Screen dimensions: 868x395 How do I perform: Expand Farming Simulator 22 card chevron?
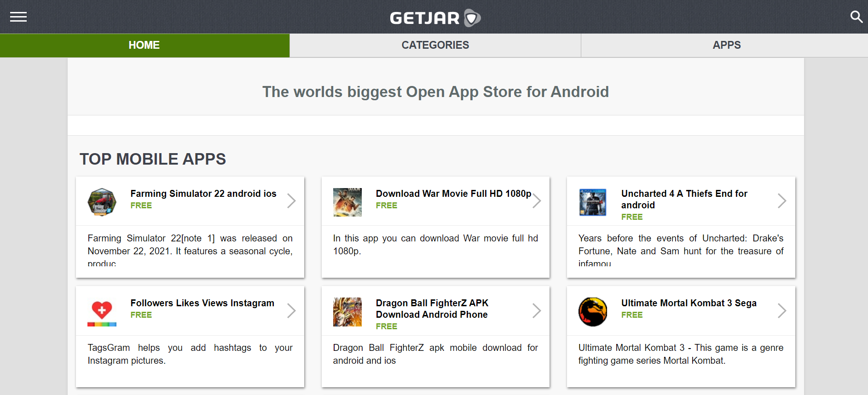coord(291,201)
